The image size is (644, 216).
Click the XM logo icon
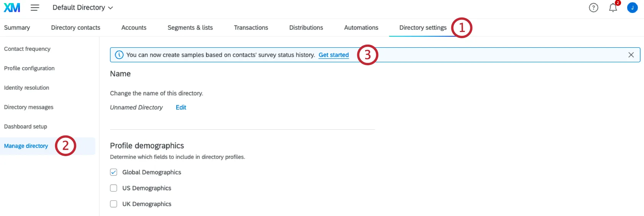point(12,8)
